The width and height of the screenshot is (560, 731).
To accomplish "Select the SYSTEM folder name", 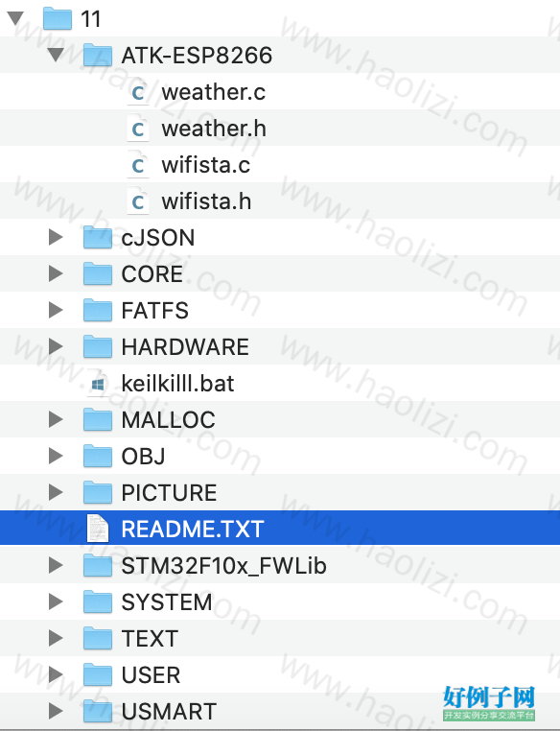I will 166,602.
